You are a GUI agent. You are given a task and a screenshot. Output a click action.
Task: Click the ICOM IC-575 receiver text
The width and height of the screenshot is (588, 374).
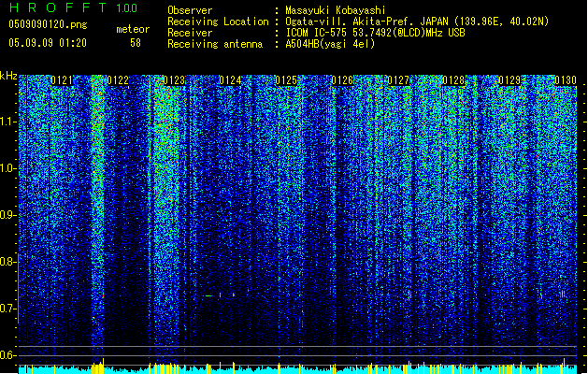[375, 33]
